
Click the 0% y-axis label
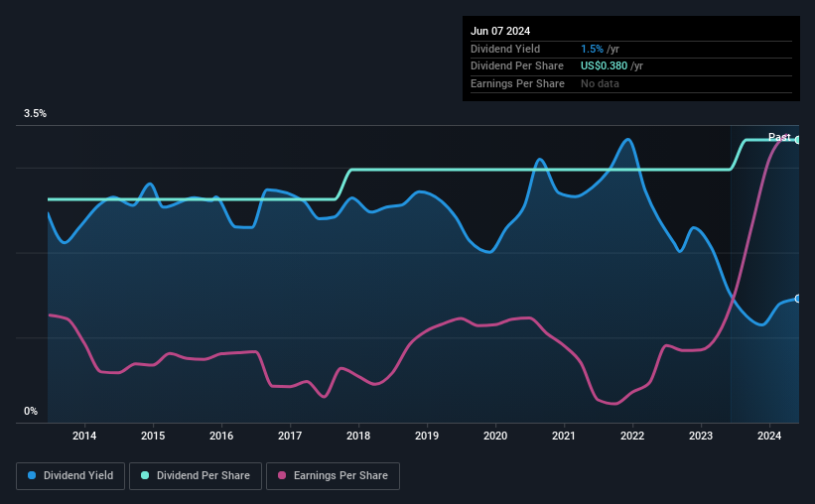pos(31,411)
